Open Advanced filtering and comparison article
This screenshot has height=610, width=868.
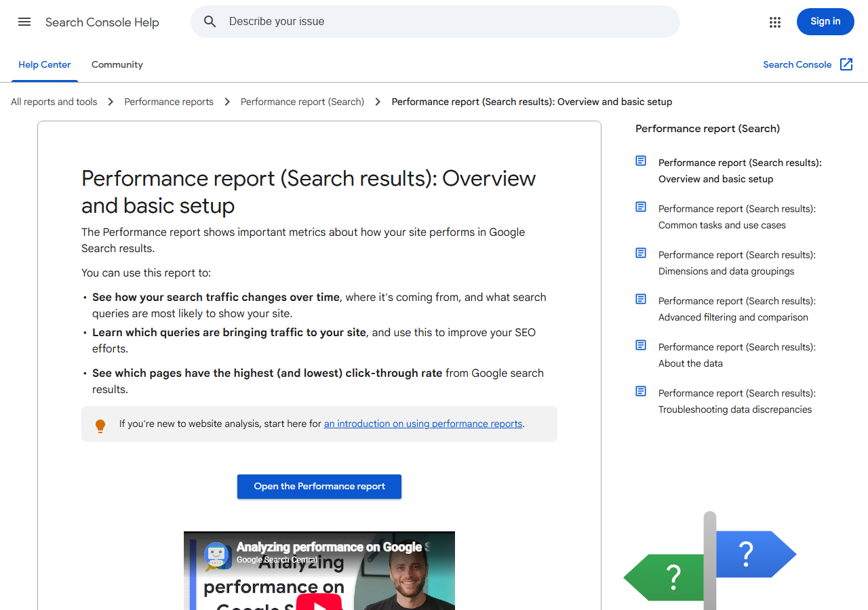point(737,309)
